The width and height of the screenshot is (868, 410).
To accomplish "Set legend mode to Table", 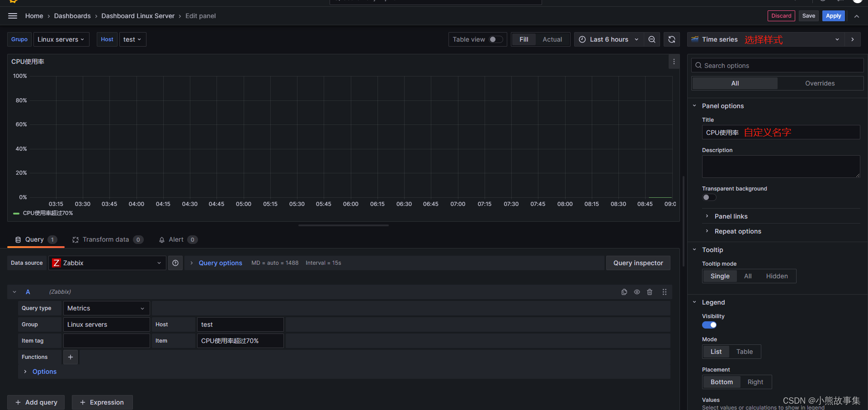I will click(745, 352).
